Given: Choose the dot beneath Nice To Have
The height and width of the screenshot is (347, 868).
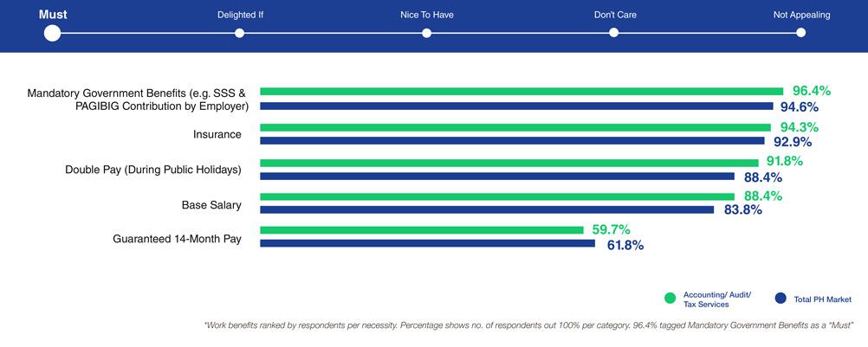Looking at the screenshot, I should pos(426,33).
